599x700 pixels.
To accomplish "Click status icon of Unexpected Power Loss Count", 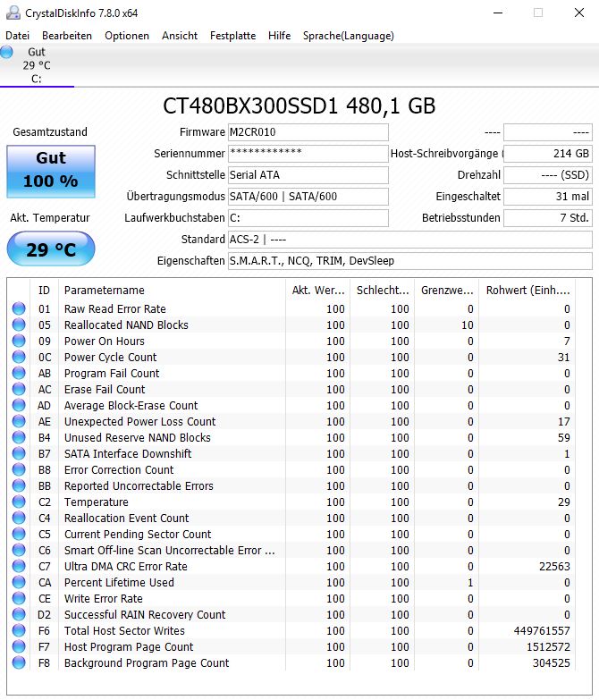I will coord(19,421).
